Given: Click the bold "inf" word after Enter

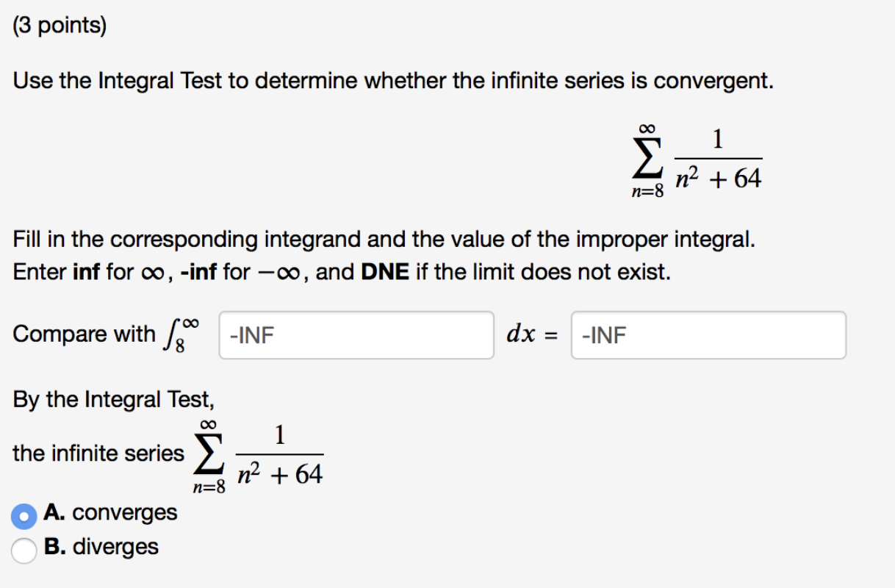Looking at the screenshot, I should point(87,273).
